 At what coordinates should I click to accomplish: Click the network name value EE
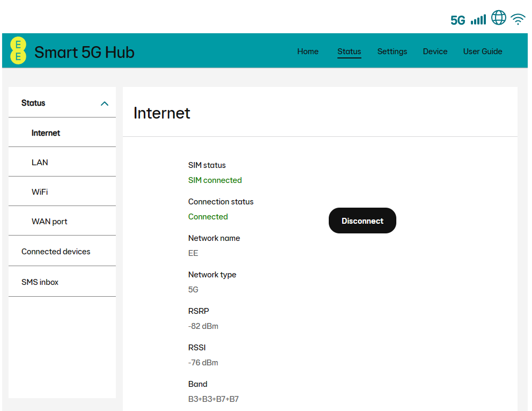tap(193, 253)
